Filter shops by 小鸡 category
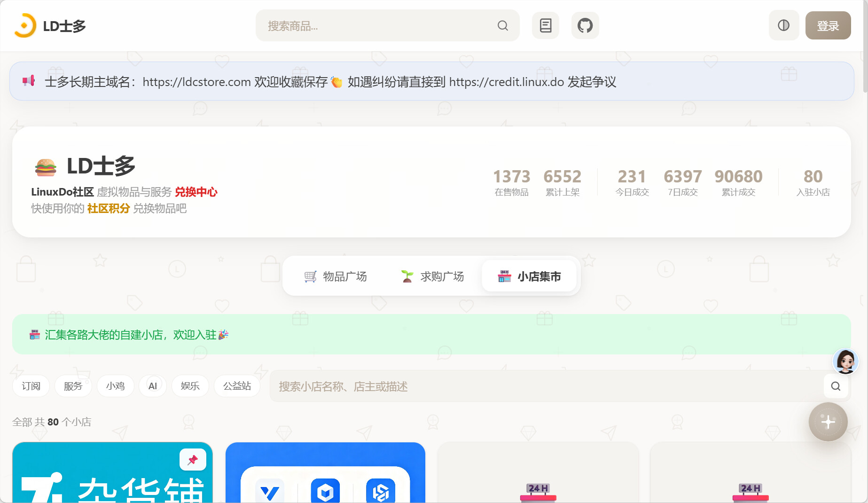Screen dimensions: 868x503 pos(115,386)
